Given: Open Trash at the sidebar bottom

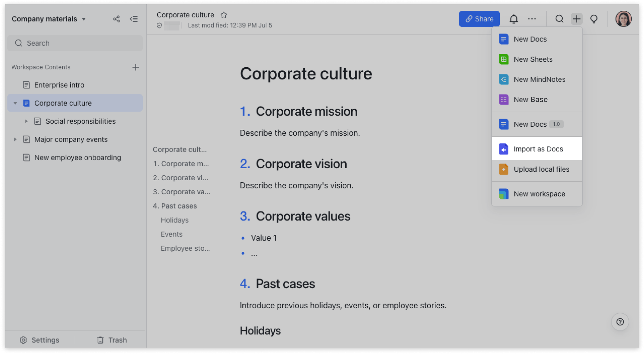Looking at the screenshot, I should pos(112,340).
